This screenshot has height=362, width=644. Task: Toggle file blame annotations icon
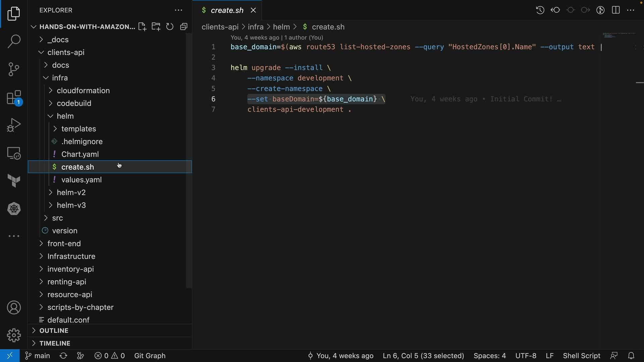click(600, 10)
